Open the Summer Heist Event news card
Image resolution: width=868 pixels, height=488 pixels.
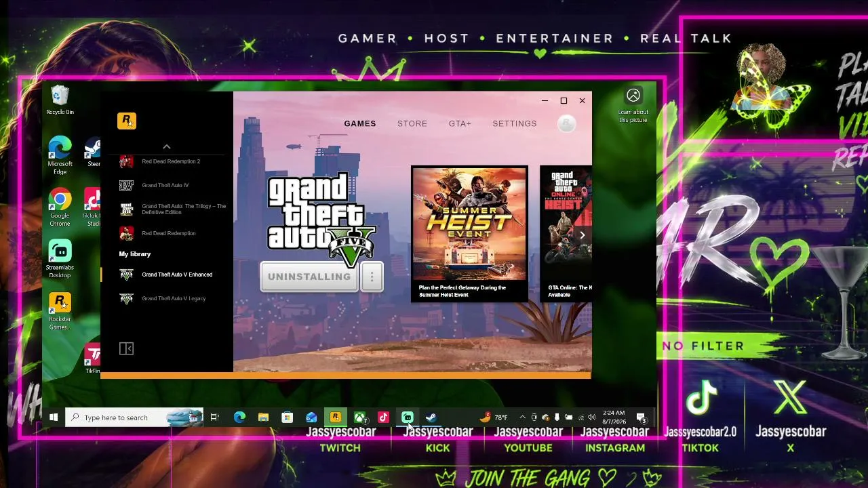[x=469, y=234]
